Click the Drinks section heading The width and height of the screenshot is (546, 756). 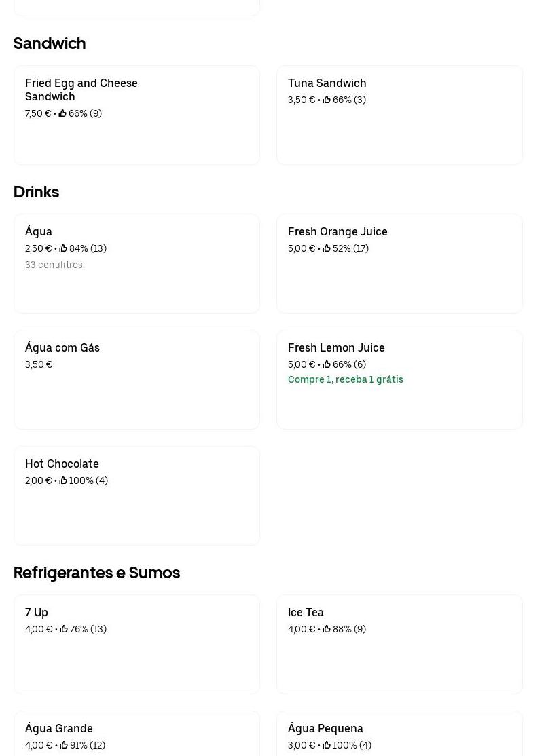point(37,192)
